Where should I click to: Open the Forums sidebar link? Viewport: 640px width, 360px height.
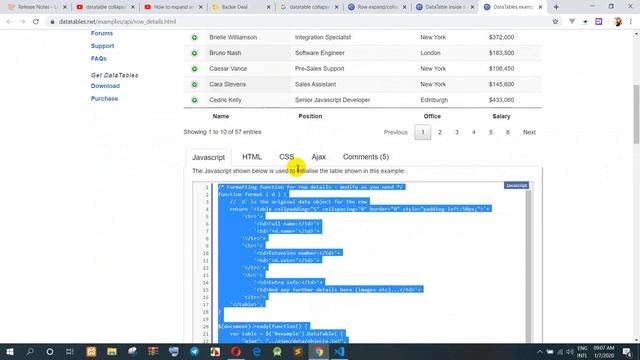pyautogui.click(x=102, y=33)
